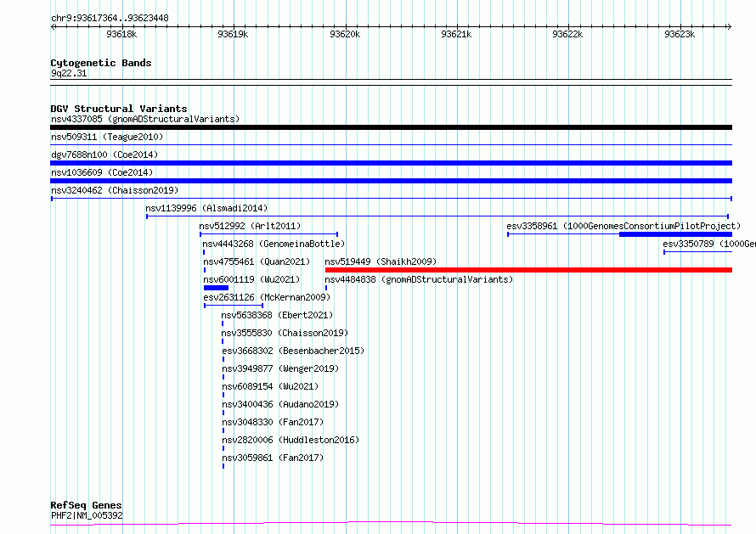Click the left arrow of the ruler
756x534 pixels.
coord(53,27)
